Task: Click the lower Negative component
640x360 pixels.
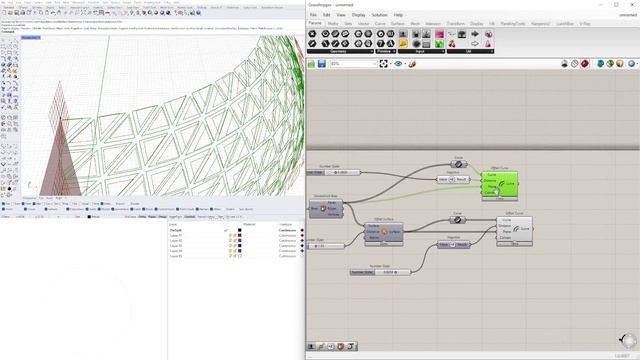Action: click(x=453, y=244)
